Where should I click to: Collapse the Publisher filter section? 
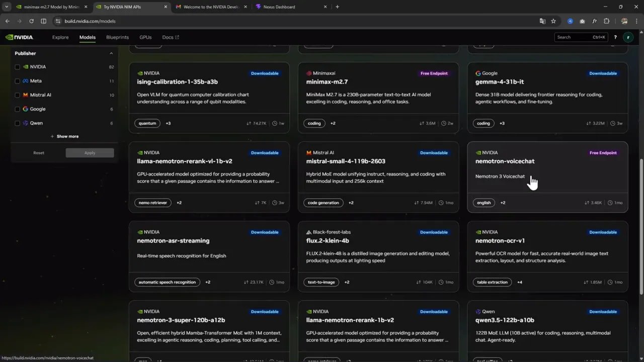(x=111, y=53)
